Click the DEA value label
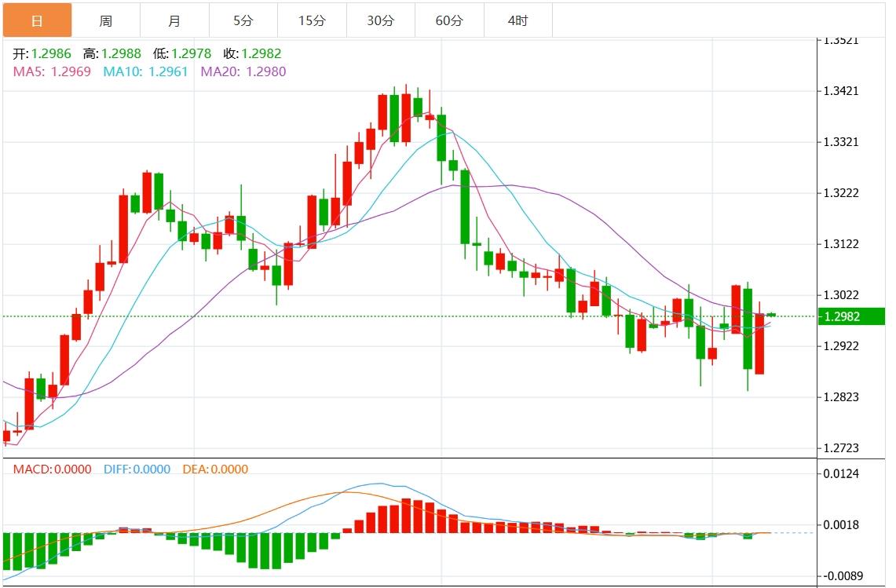Viewport: 896px width, 588px height. click(x=215, y=469)
